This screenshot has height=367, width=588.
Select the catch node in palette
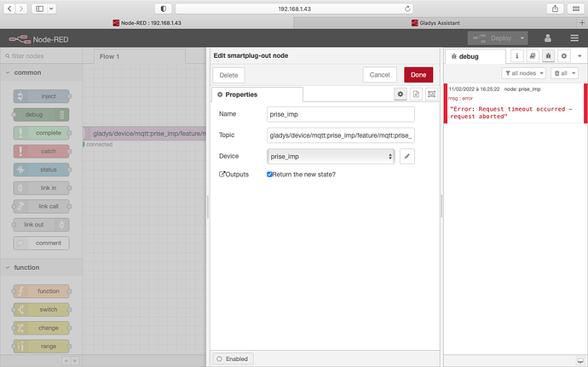[41, 152]
